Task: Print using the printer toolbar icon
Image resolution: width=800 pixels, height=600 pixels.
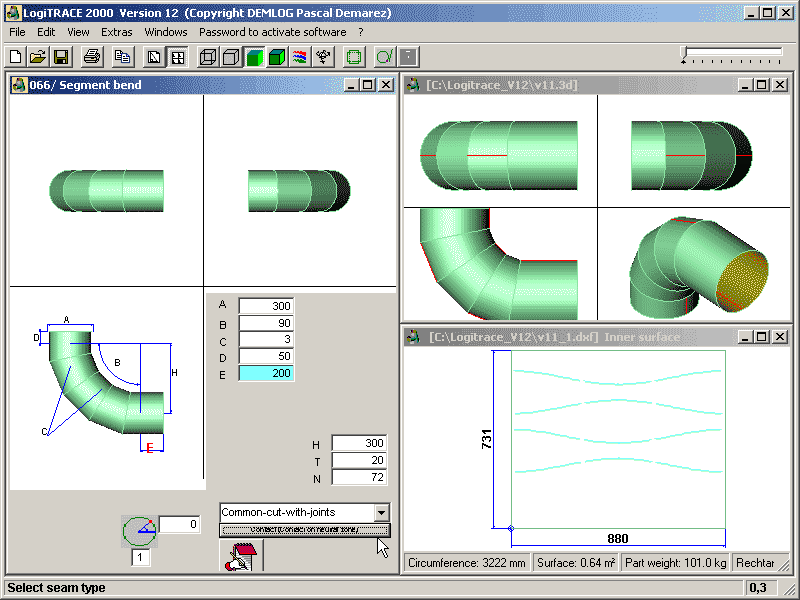Action: (x=92, y=57)
